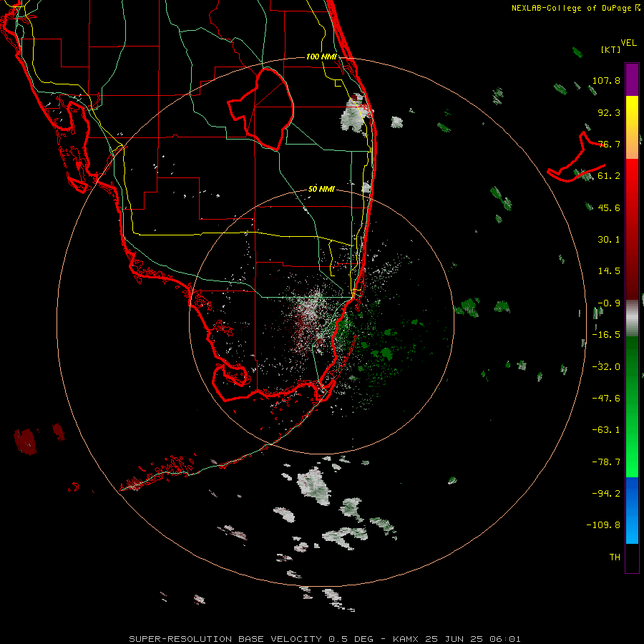Viewport: 644px width, 644px height.
Task: Click the -32.0 velocity scale label
Action: pos(606,367)
